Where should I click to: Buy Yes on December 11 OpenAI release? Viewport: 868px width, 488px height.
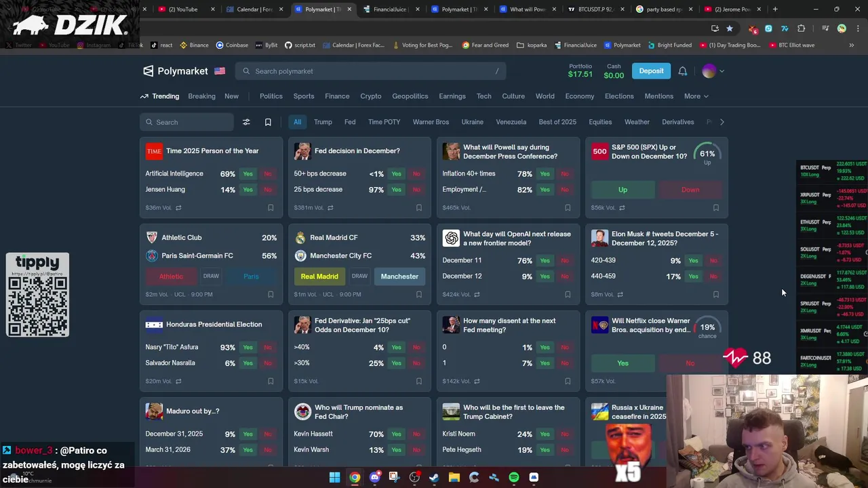point(545,261)
